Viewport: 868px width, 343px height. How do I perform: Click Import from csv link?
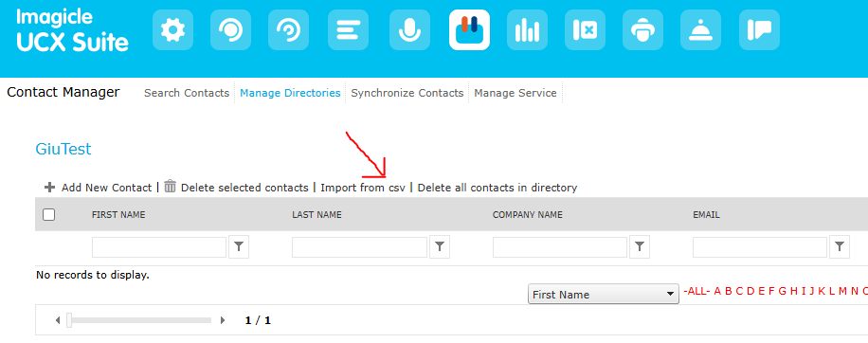(x=363, y=188)
